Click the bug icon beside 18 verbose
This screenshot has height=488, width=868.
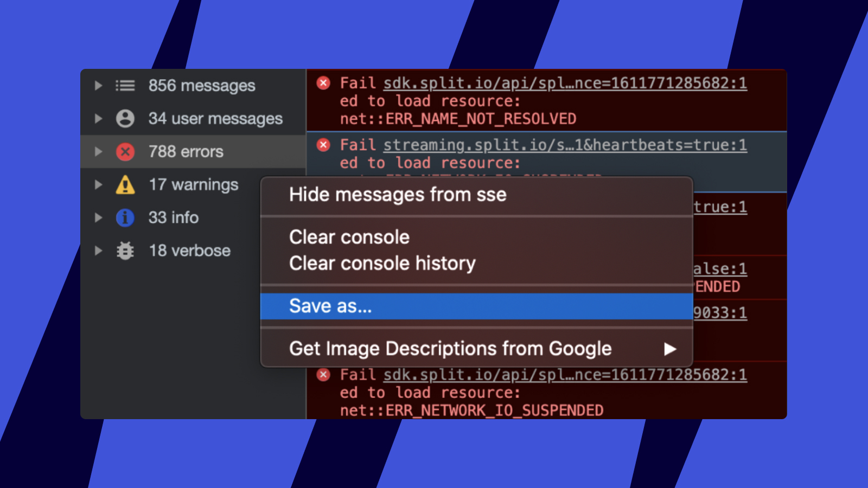click(x=125, y=251)
